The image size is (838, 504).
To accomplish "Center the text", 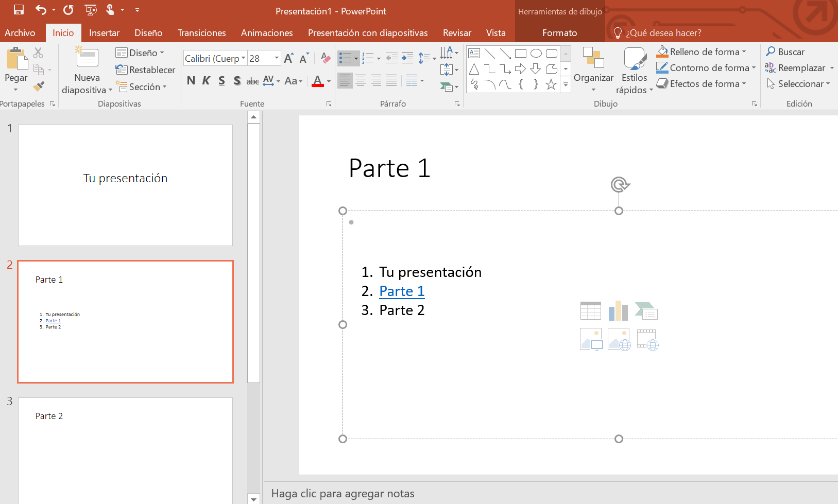I will [x=361, y=81].
